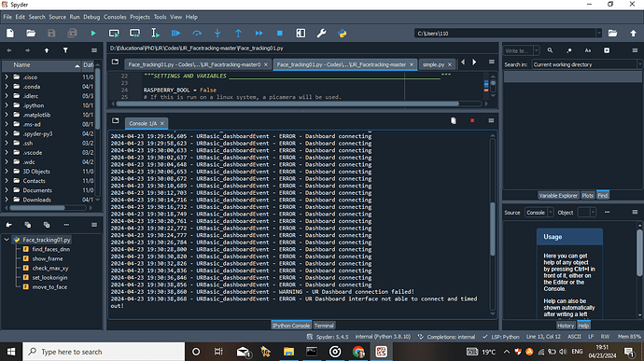Screen dimensions: 644x361
Task: Collapse the Face_tracking01.py outline node
Action: (7, 240)
